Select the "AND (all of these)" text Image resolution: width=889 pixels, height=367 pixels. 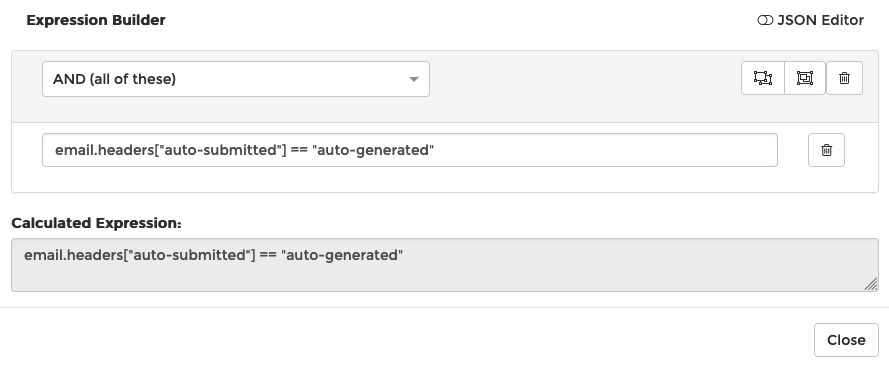tap(115, 79)
